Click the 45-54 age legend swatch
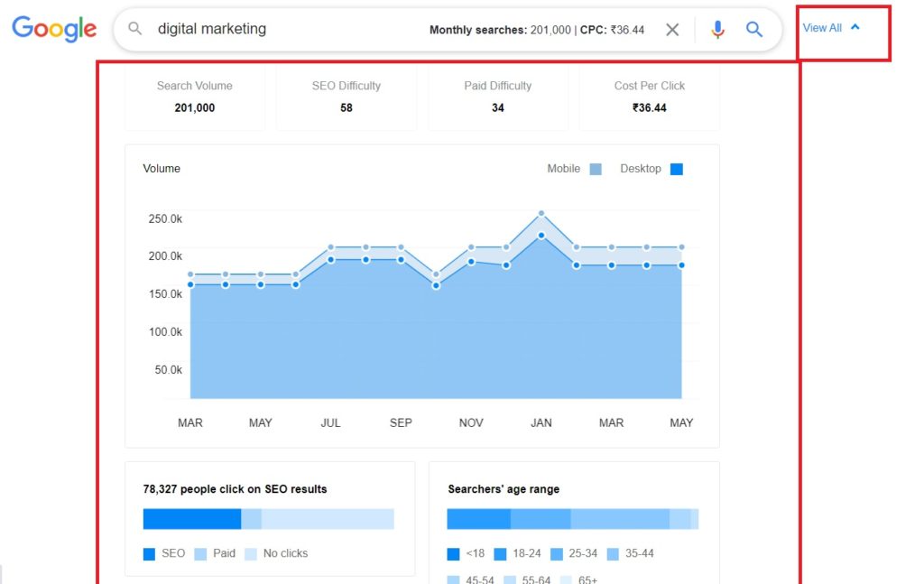 [453, 579]
